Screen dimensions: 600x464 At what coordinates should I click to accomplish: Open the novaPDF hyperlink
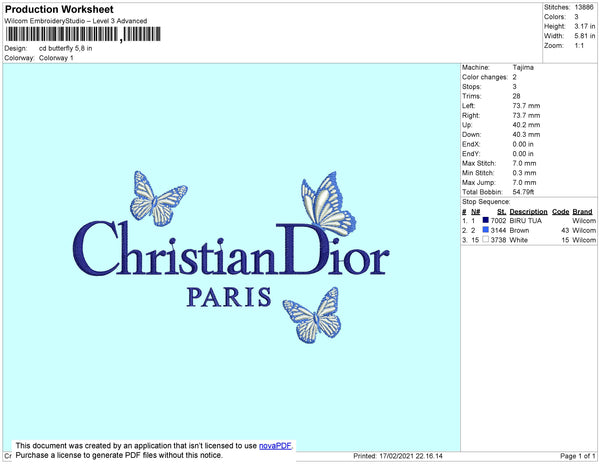point(275,446)
